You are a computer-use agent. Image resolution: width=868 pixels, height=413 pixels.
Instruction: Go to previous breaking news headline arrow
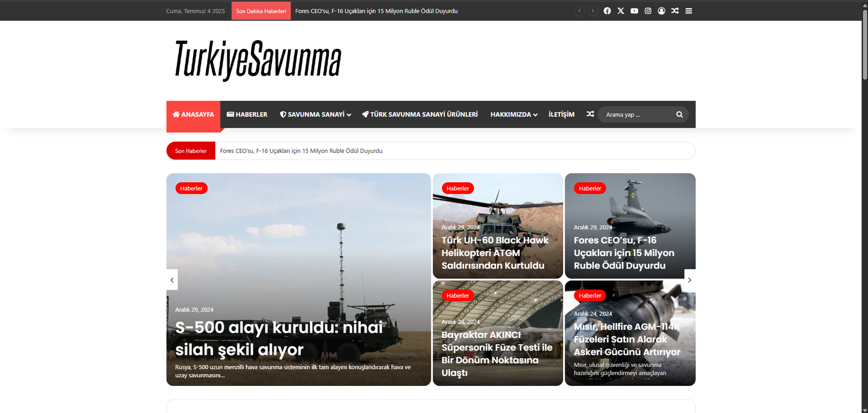[579, 11]
